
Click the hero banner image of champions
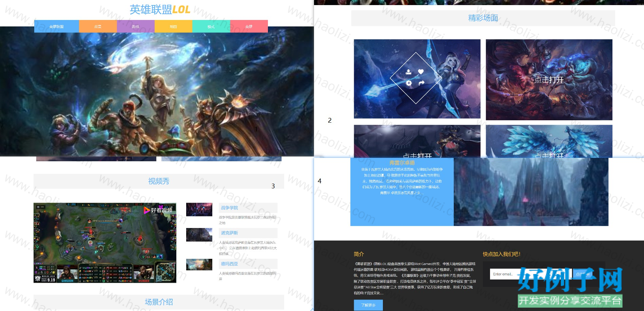[157, 91]
